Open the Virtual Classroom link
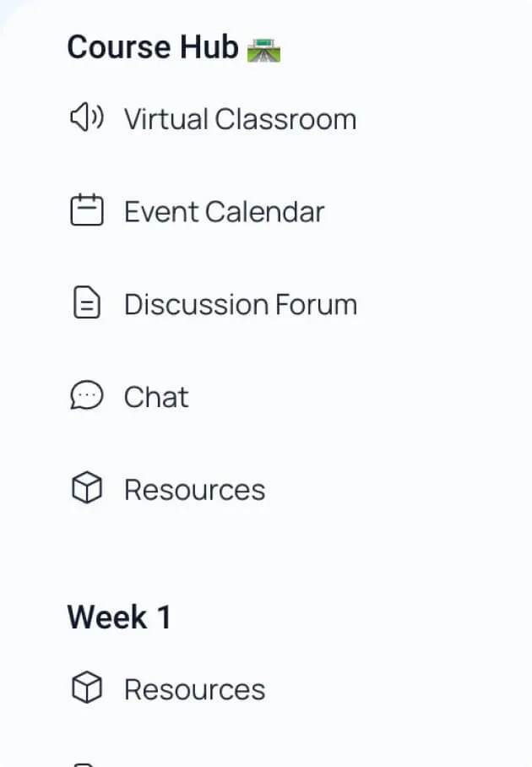This screenshot has height=767, width=532. (240, 119)
